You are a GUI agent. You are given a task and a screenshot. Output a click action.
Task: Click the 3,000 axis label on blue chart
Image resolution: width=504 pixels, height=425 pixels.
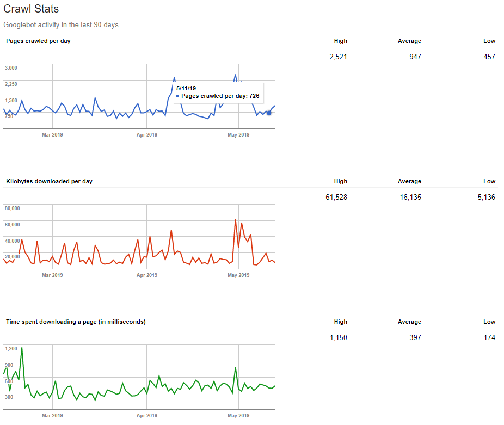pos(11,68)
